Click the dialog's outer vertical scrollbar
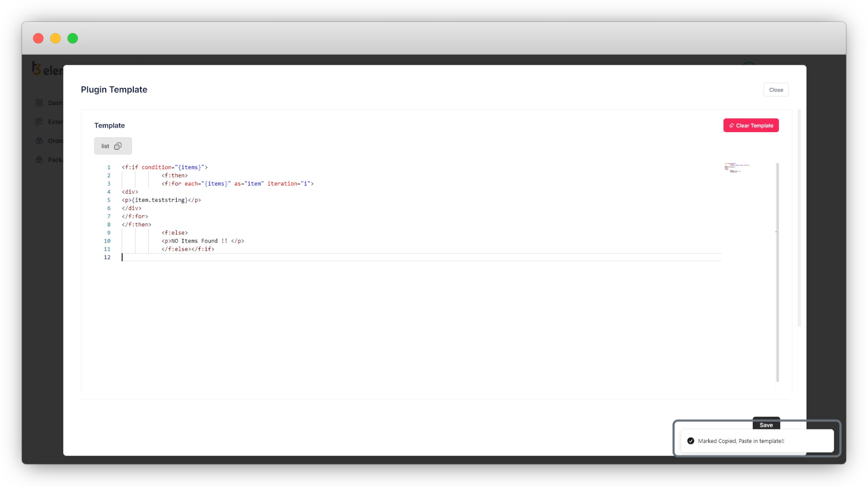The width and height of the screenshot is (868, 486). pos(799,217)
